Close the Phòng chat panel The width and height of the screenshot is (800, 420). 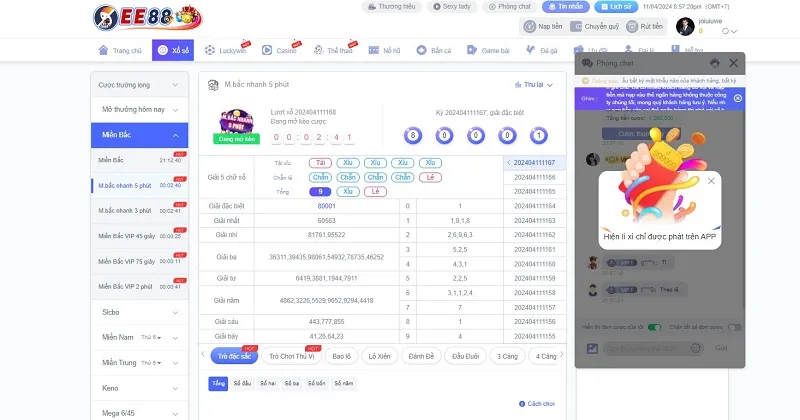coord(733,63)
